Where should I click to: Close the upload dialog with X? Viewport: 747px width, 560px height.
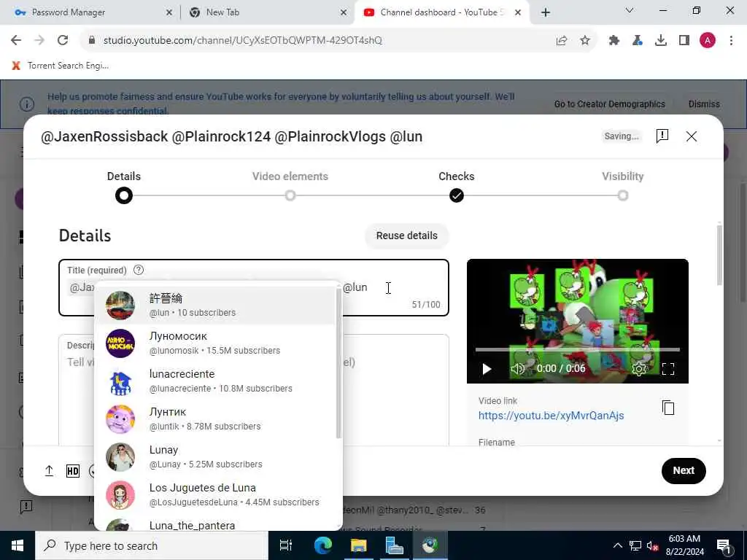coord(692,136)
